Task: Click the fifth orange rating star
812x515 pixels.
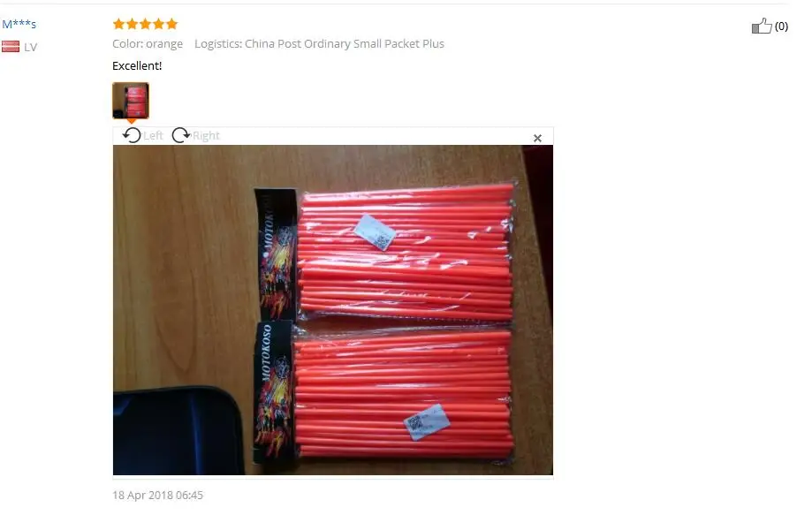Action: coord(172,24)
